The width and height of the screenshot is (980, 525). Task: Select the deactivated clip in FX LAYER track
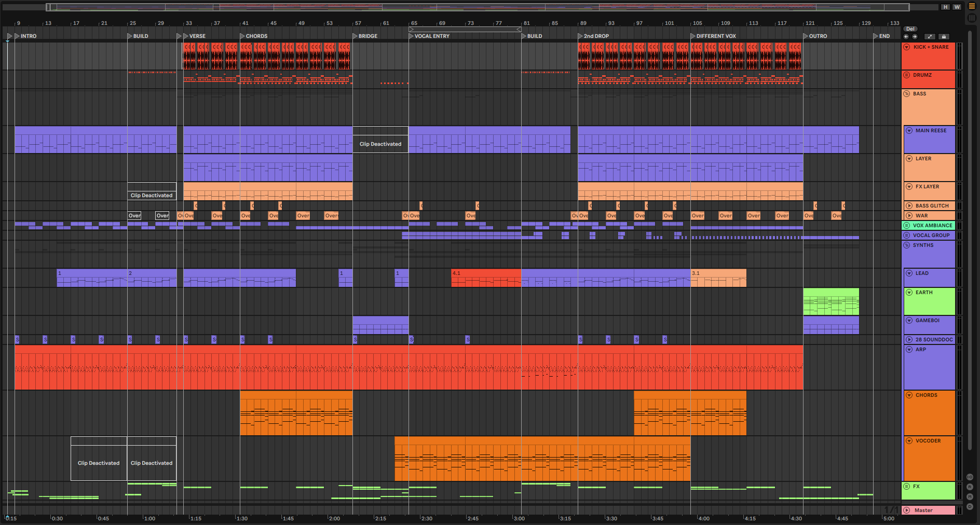152,191
